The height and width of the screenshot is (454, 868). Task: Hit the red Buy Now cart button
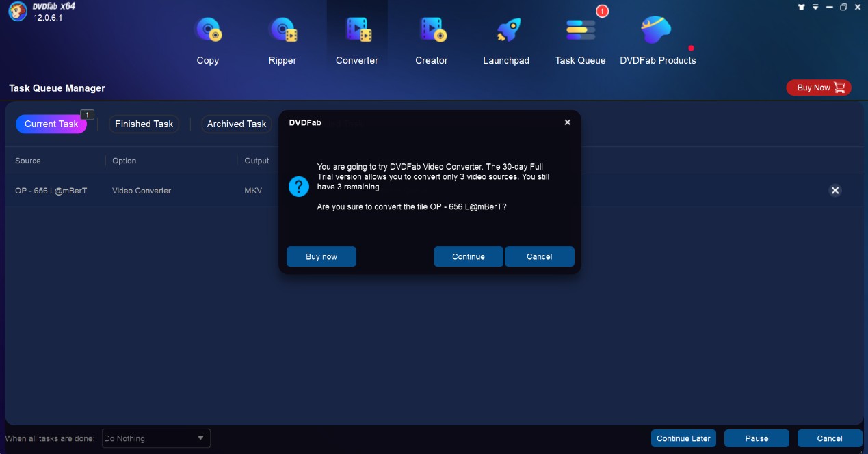[818, 88]
